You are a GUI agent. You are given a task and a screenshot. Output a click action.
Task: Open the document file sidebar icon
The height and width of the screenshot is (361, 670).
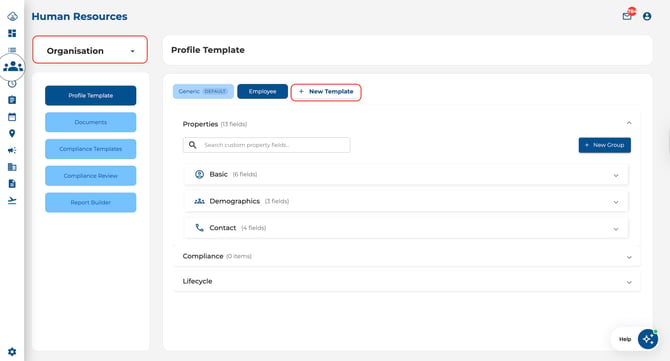point(12,184)
